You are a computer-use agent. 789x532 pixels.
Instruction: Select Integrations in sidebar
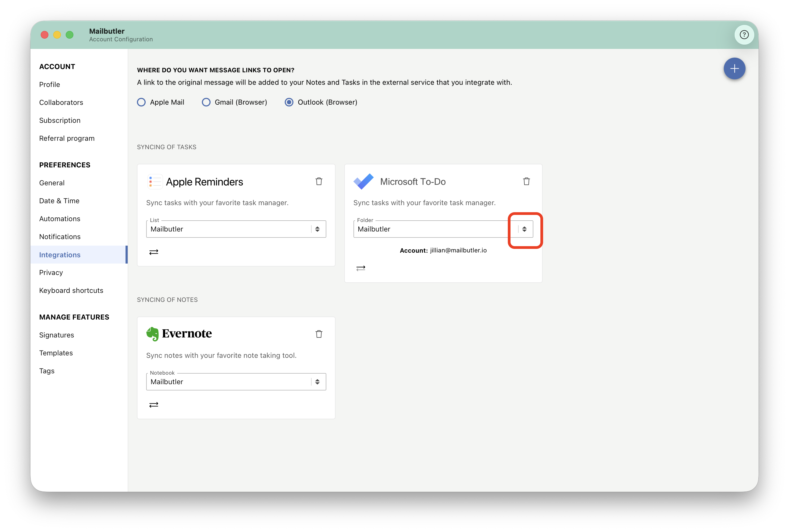[x=79, y=255]
